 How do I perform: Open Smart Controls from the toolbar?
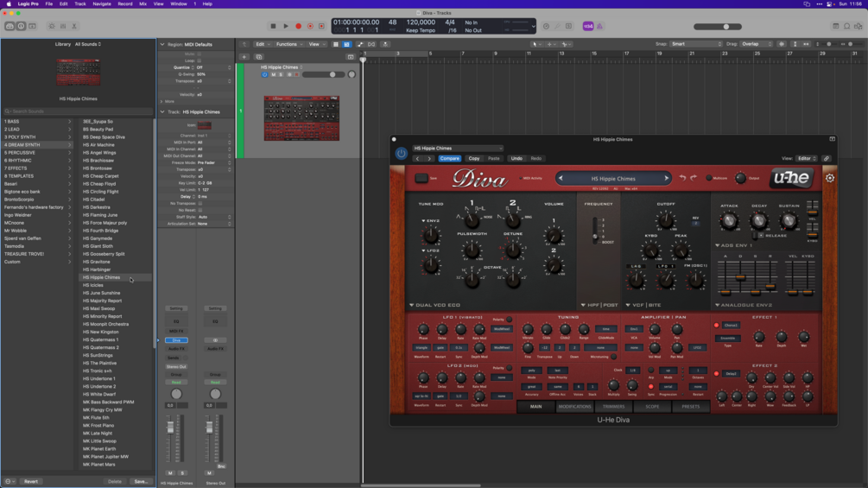[52, 26]
